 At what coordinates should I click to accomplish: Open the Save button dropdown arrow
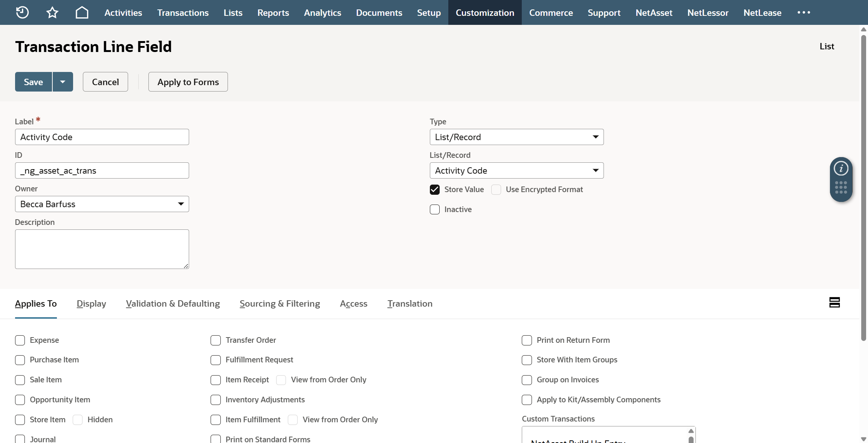coord(63,82)
